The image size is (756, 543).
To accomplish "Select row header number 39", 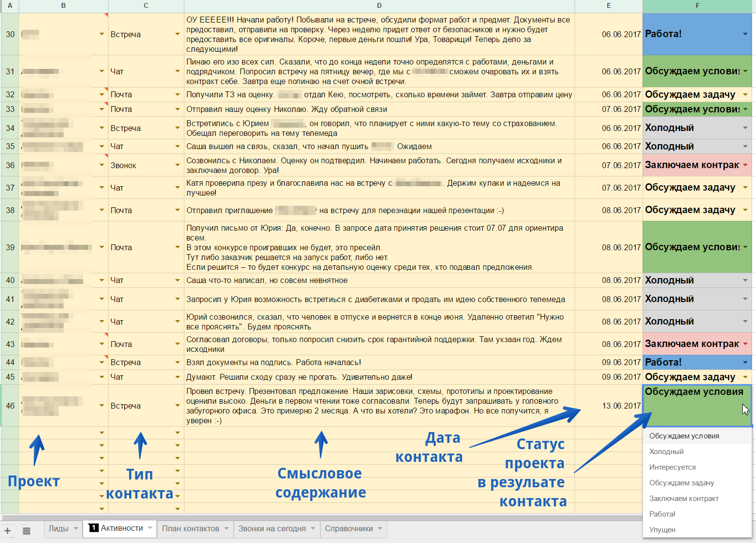I will [x=9, y=247].
